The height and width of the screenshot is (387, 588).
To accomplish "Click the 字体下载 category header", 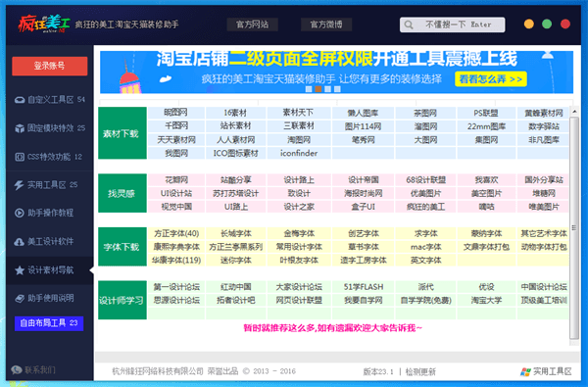I will [x=122, y=247].
